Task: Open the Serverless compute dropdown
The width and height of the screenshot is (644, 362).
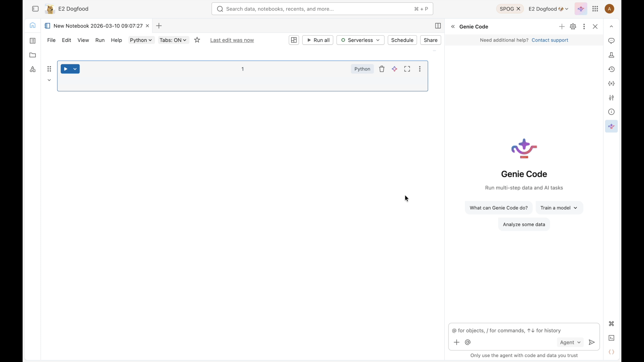Action: pos(360,40)
